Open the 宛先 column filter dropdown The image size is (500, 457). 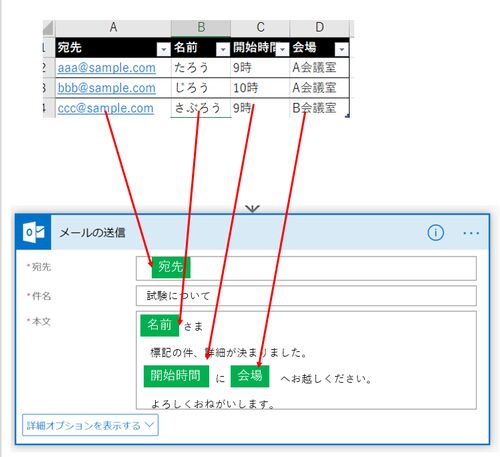[x=163, y=50]
